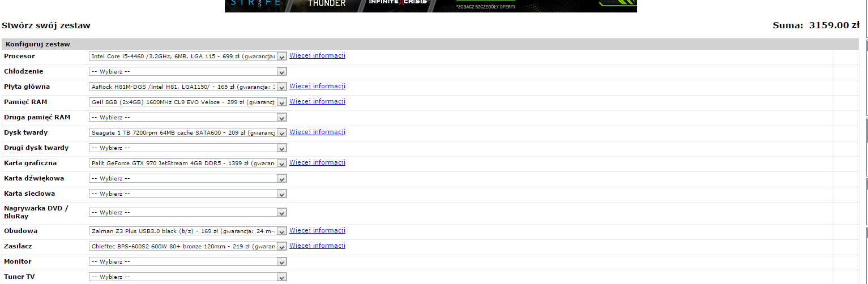Viewport: 868px width, 284px height.
Task: Click Więcej informacji link for Karta graficzna
Action: (318, 162)
